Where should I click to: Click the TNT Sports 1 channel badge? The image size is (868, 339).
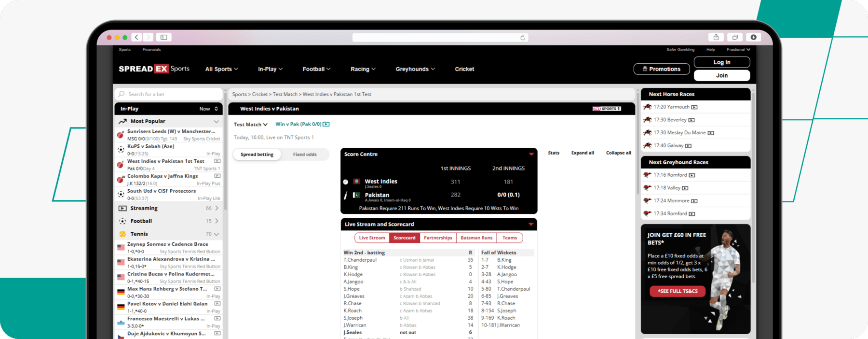tap(607, 109)
